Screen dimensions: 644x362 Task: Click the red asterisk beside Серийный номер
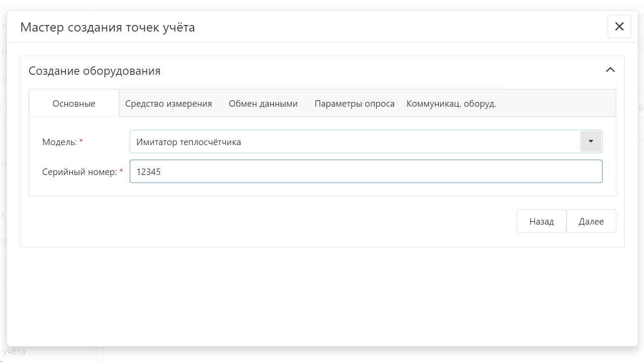[121, 171]
